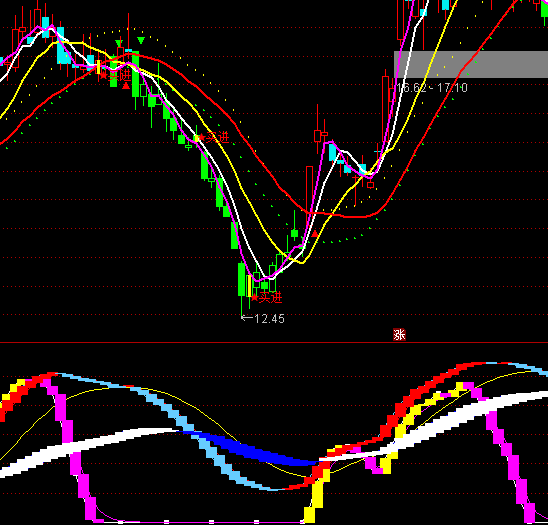Click the red star of the lowest 买进 signal

255,298
